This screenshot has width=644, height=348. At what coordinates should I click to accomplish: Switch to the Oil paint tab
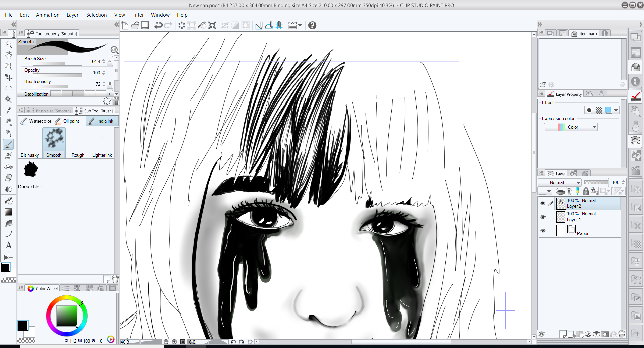[68, 121]
